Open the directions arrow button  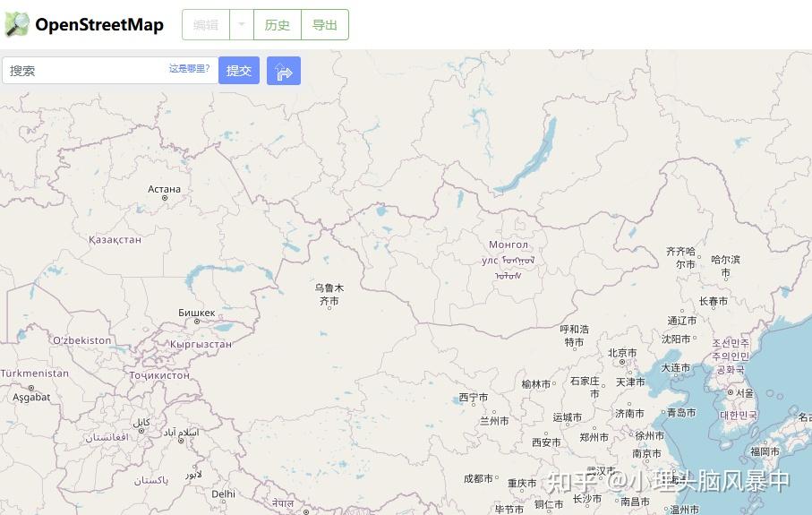284,71
